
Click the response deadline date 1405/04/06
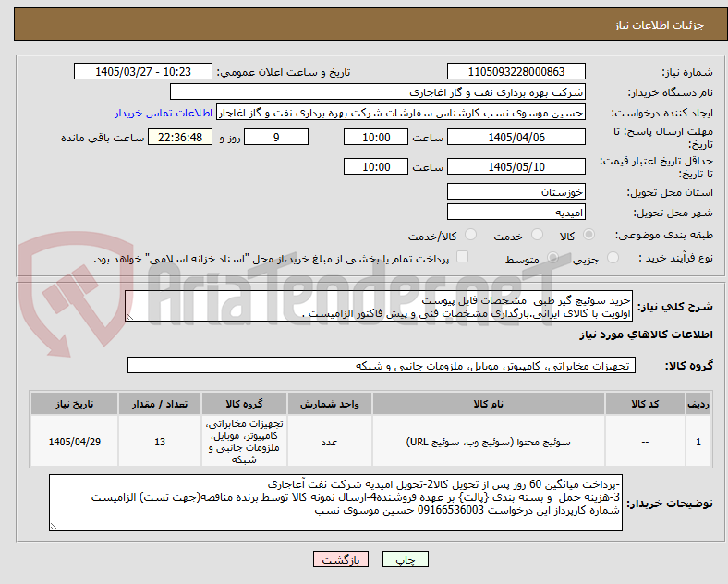[x=516, y=137]
